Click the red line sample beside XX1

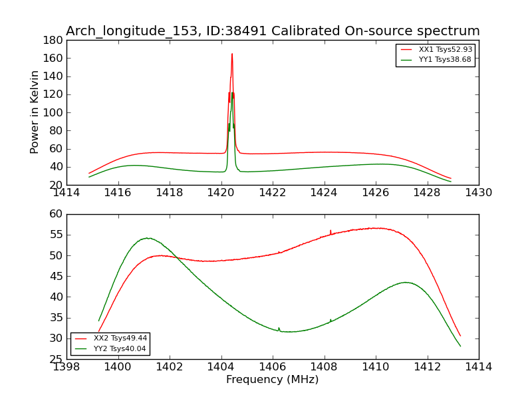(407, 49)
